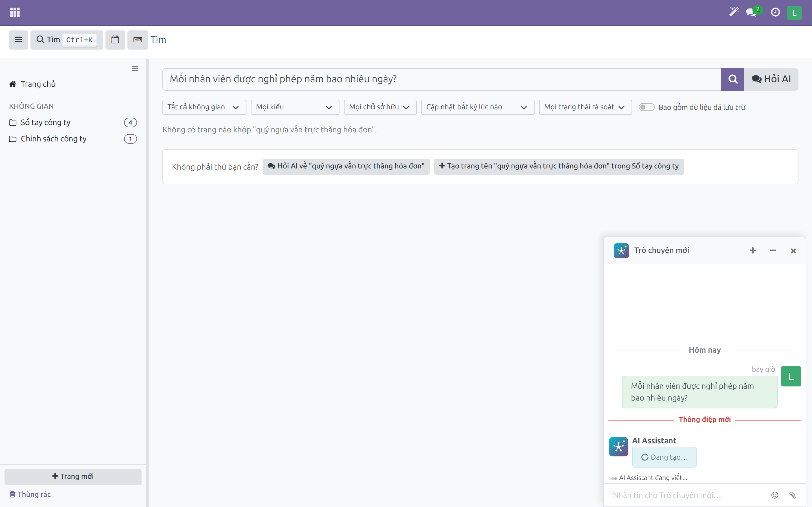Click the purple magnifier search button
Viewport: 812px width, 507px height.
point(732,79)
